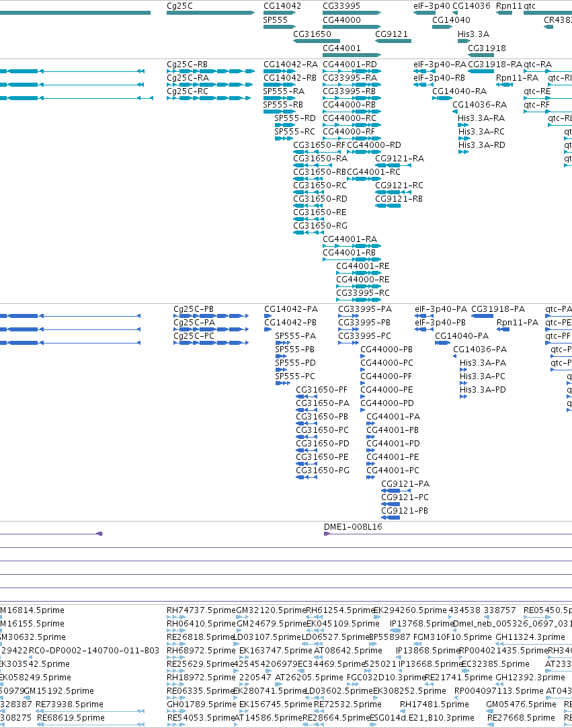Image resolution: width=572 pixels, height=728 pixels.
Task: Select the eIF-3p40 gene label
Action: pos(432,6)
